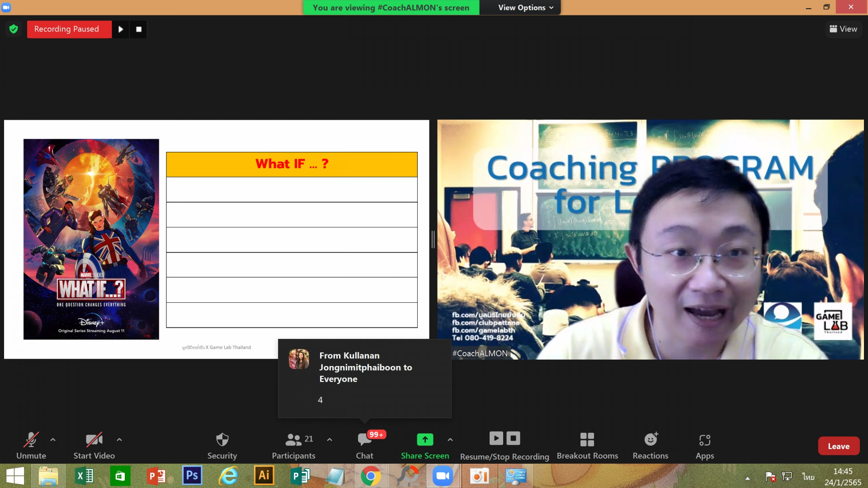Open the Participants panel

pyautogui.click(x=294, y=446)
